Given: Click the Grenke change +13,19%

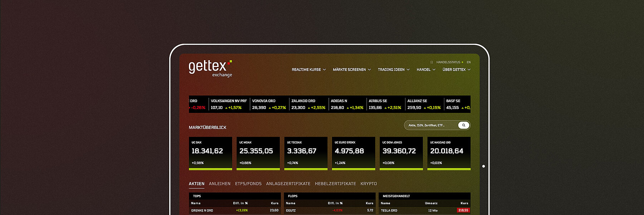Looking at the screenshot, I should tap(242, 210).
